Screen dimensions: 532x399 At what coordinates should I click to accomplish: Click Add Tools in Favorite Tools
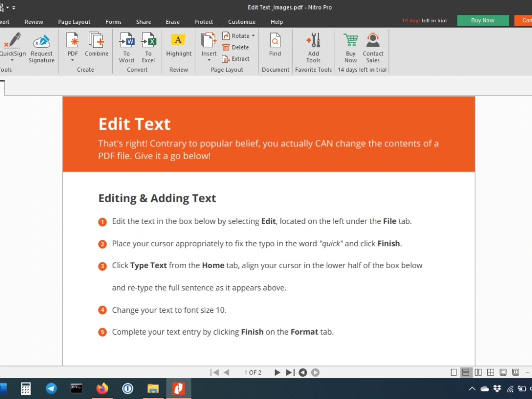(x=313, y=47)
